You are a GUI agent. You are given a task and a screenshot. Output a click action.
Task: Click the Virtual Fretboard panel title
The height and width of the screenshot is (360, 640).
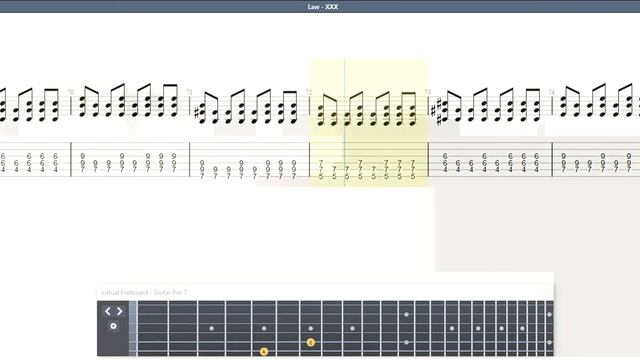[x=144, y=292]
